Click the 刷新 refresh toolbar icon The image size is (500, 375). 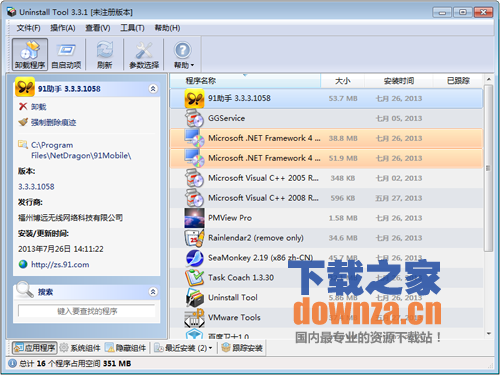(x=105, y=54)
